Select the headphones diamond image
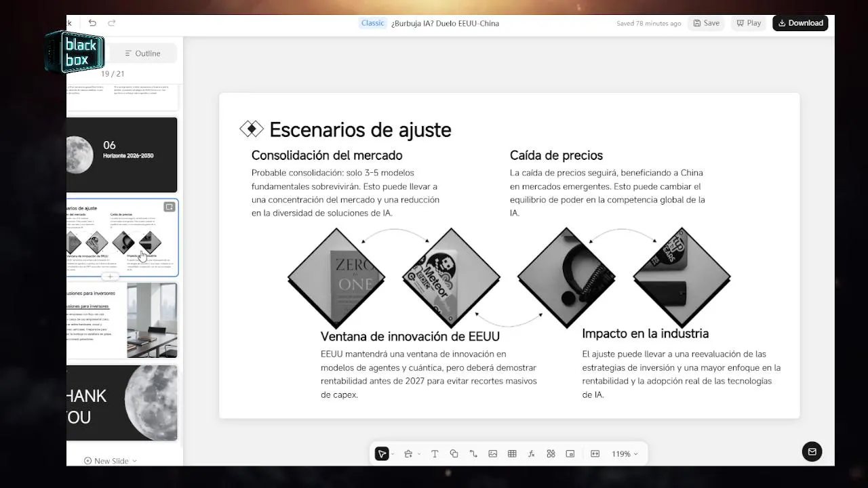Image resolution: width=868 pixels, height=488 pixels. click(566, 278)
